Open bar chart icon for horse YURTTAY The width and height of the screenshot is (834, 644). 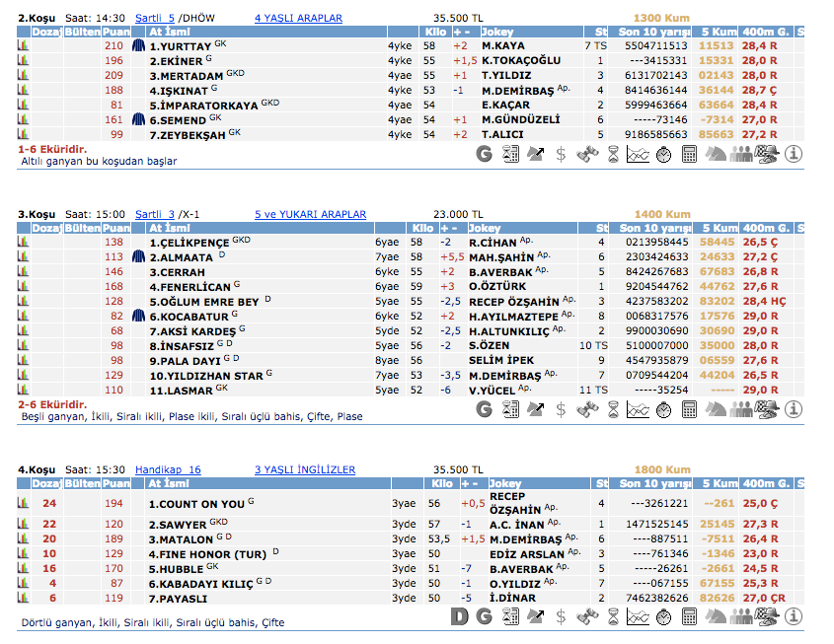(x=23, y=45)
